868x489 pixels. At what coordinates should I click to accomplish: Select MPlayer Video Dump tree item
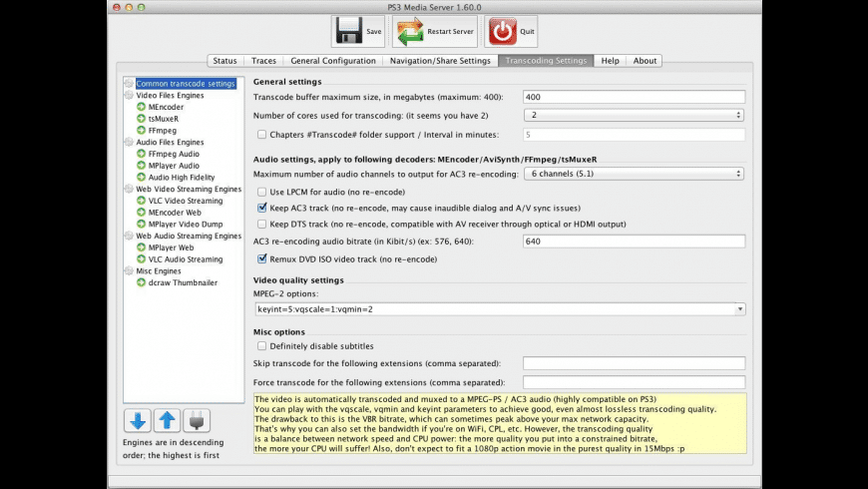click(x=186, y=225)
